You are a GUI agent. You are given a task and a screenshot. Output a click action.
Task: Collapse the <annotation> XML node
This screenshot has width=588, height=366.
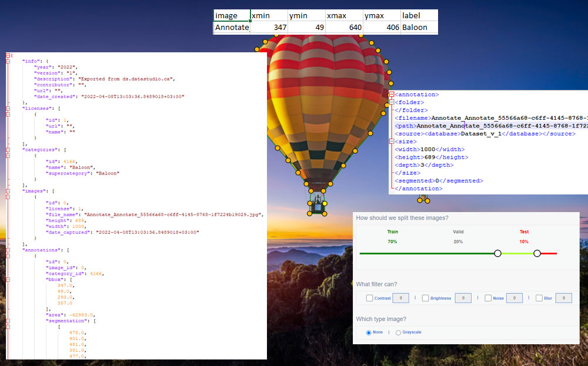coord(392,95)
